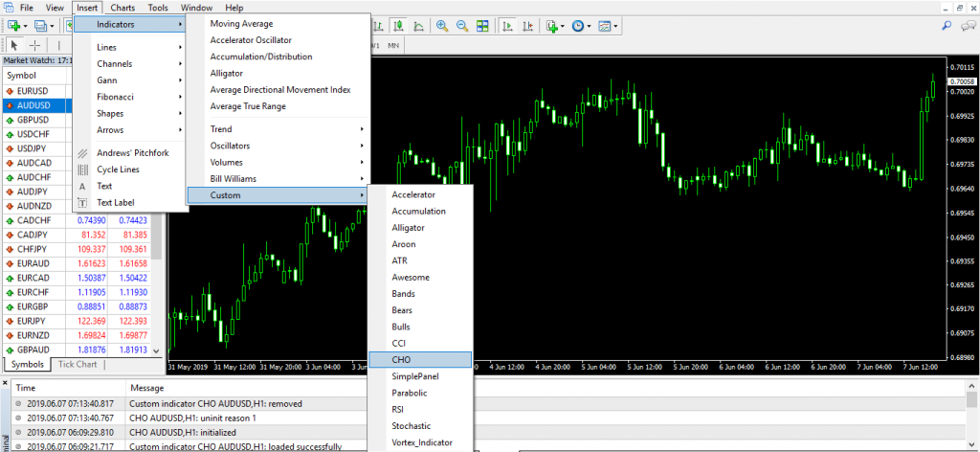Screen dimensions: 980x452
Task: Open the Tools menu
Action: point(158,8)
